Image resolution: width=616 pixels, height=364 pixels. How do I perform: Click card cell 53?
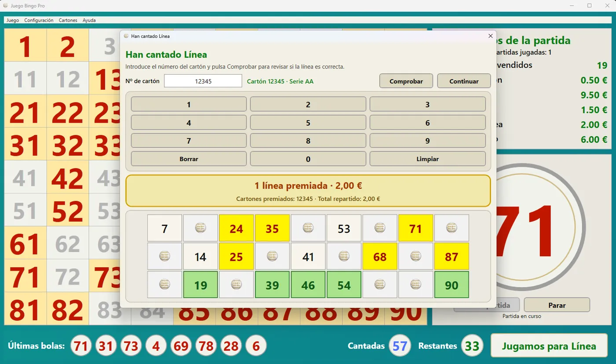(x=344, y=228)
